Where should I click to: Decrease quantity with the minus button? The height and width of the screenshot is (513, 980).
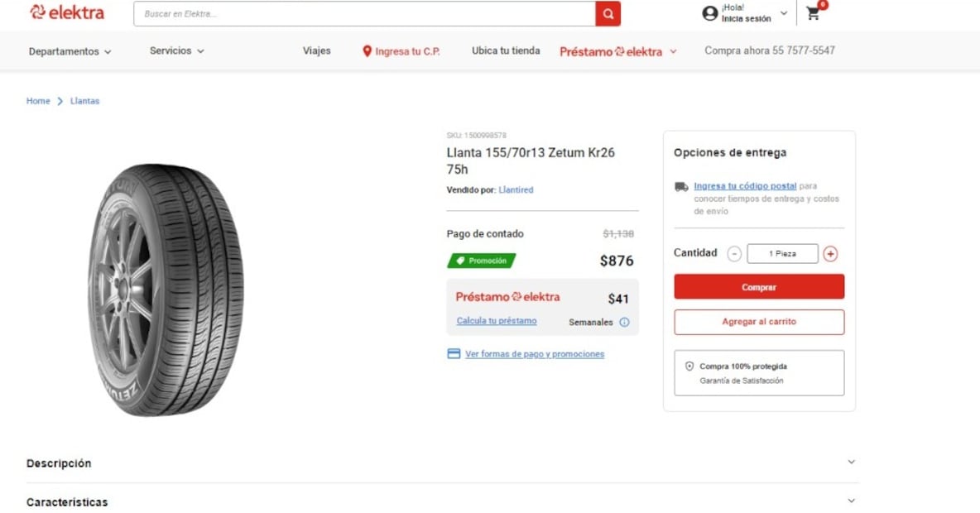coord(734,254)
